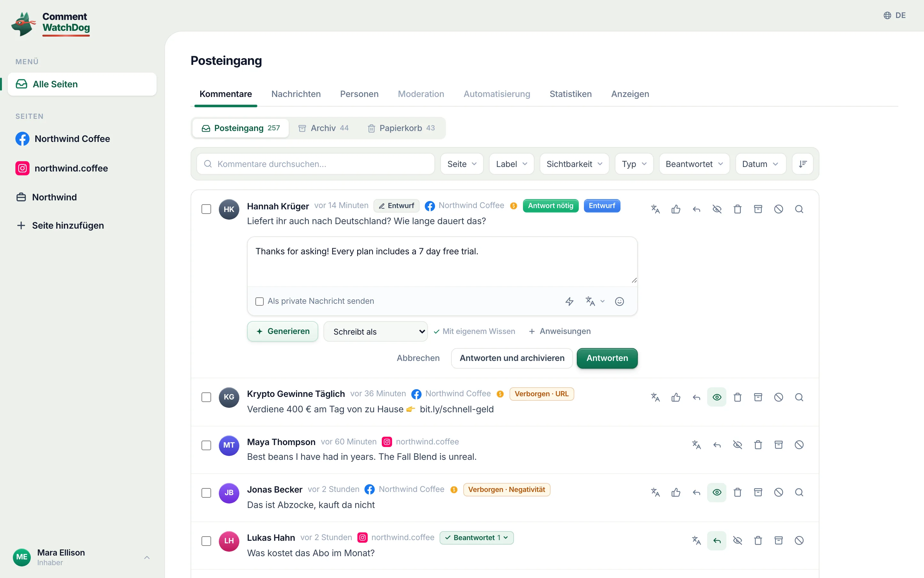Click the Generieren button
Screen dimensions: 924x578
point(283,331)
